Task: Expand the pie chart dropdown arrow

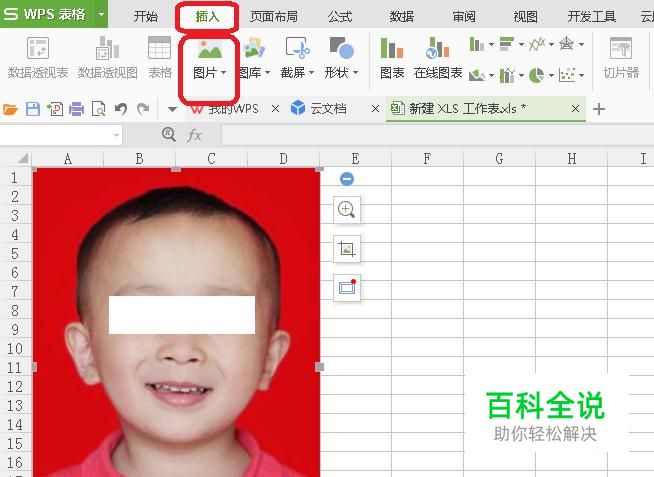Action: point(551,76)
